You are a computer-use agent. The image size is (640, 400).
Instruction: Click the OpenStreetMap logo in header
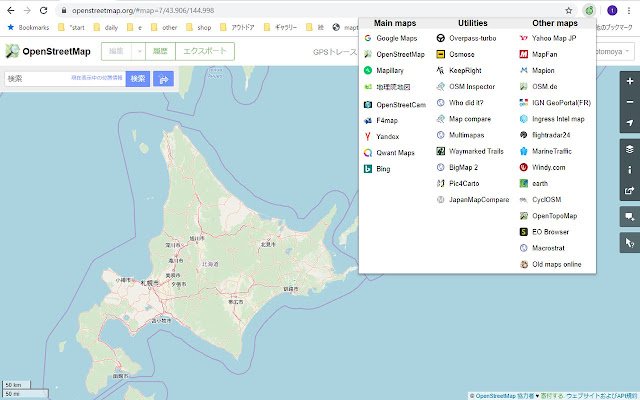click(x=48, y=51)
